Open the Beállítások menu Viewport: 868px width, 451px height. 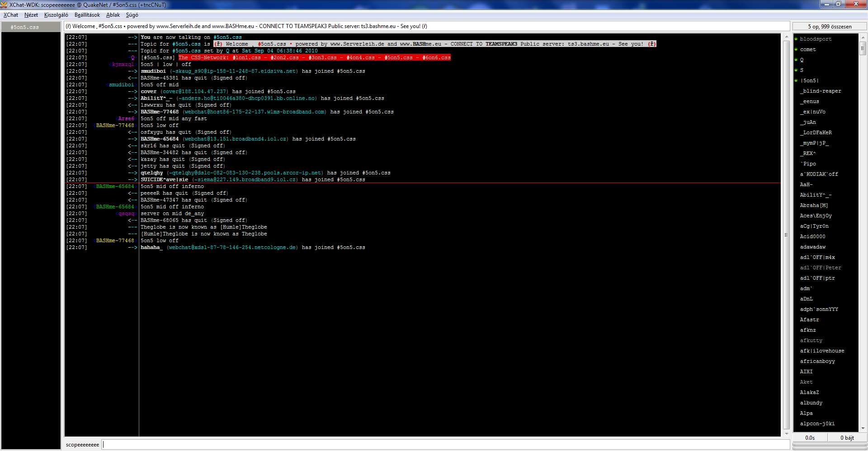(87, 15)
